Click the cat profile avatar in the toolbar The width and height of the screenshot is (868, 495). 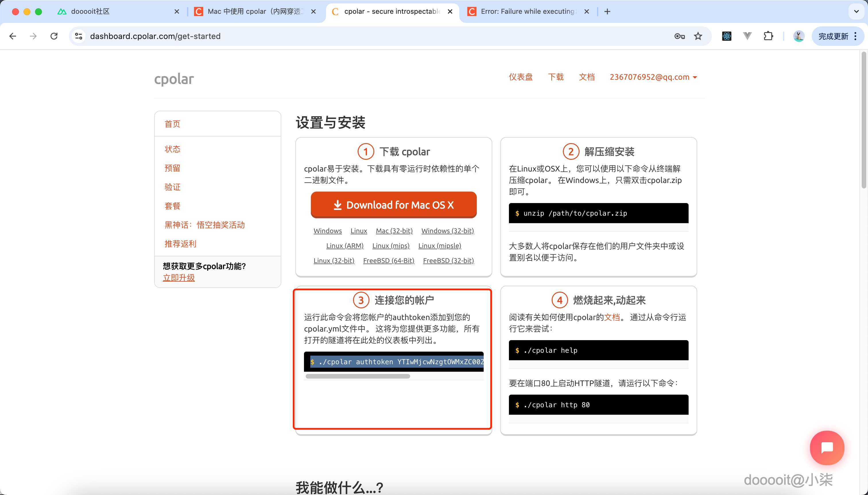click(799, 36)
